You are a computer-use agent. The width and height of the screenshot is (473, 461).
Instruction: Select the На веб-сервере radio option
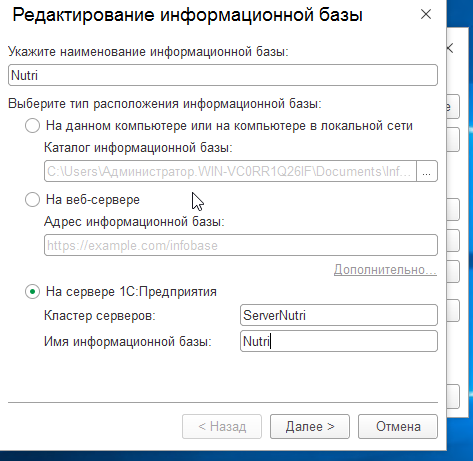33,200
